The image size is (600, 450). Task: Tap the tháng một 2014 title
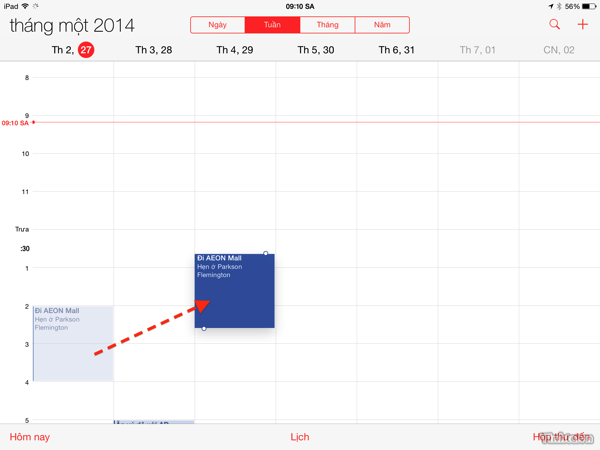tap(72, 26)
